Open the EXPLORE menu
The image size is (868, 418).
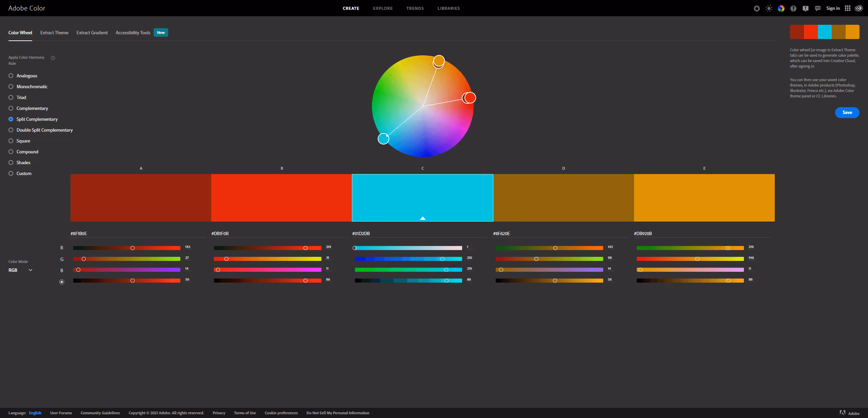click(x=382, y=8)
